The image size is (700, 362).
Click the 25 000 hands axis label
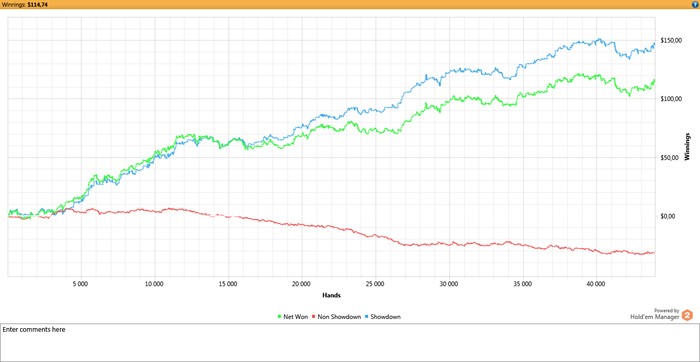[x=375, y=284]
